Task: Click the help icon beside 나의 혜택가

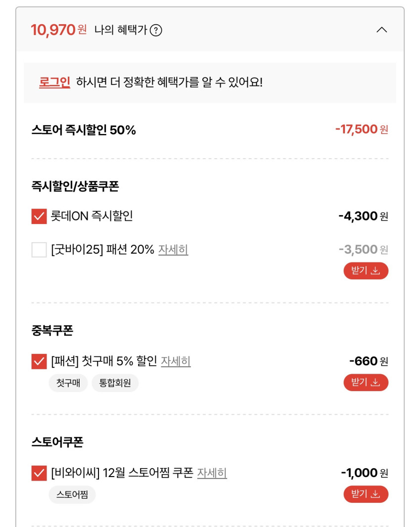Action: tap(156, 30)
